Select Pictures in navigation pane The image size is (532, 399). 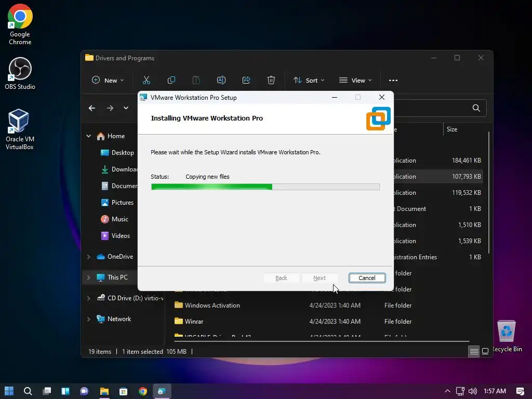click(117, 203)
